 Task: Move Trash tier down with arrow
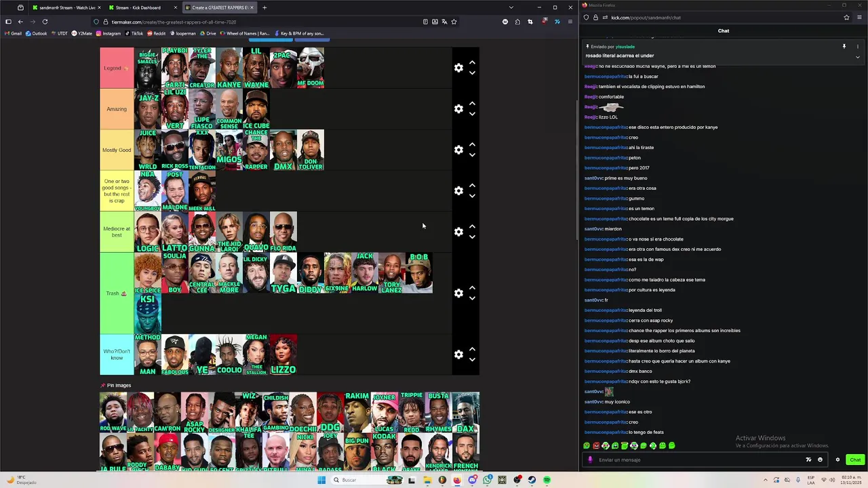tap(472, 298)
